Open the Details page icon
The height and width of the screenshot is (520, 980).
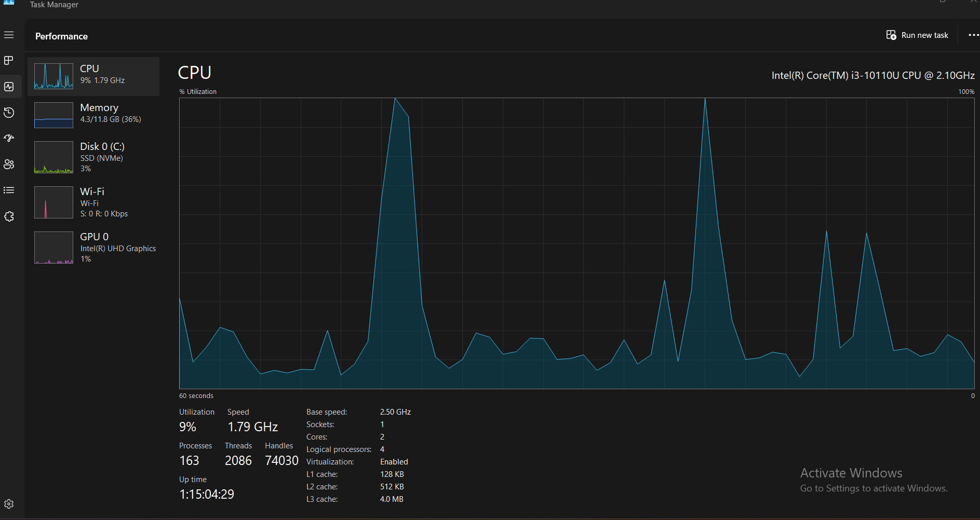tap(9, 190)
